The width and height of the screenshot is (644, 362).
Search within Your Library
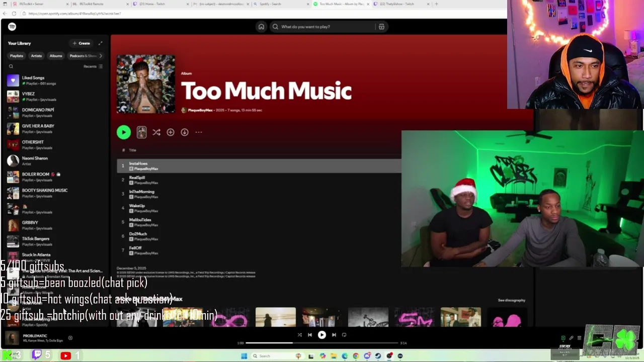(x=11, y=66)
